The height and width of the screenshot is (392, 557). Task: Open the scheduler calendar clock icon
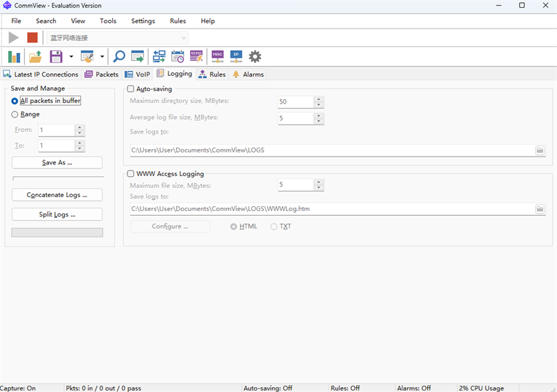[x=178, y=56]
